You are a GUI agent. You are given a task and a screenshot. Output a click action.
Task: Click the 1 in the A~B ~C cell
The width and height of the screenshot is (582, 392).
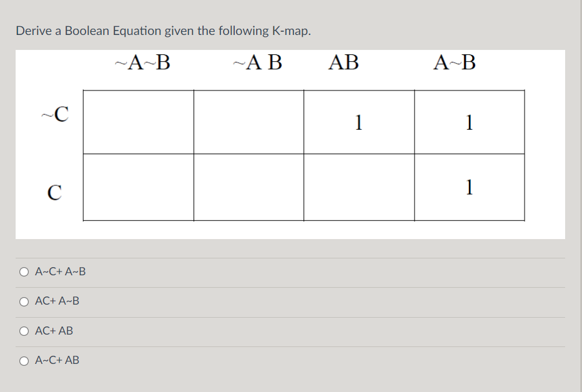(470, 123)
